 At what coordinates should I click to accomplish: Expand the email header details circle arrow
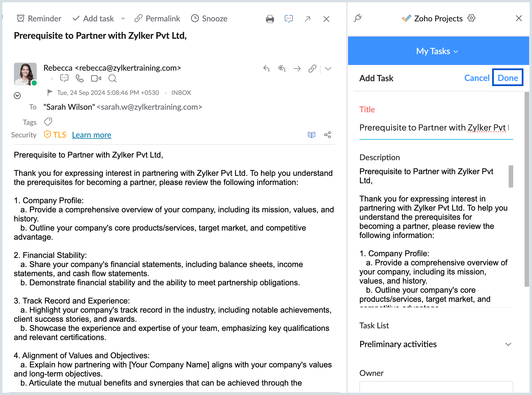point(17,96)
